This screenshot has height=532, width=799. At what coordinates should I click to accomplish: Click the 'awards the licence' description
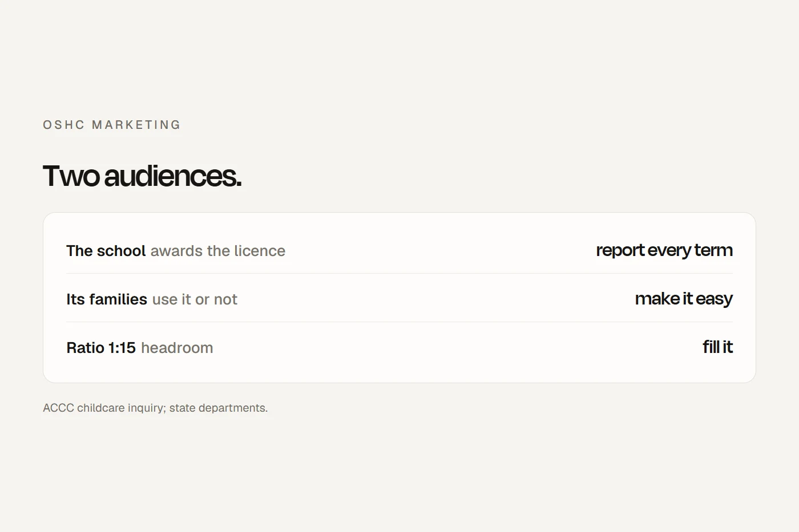[x=218, y=251]
